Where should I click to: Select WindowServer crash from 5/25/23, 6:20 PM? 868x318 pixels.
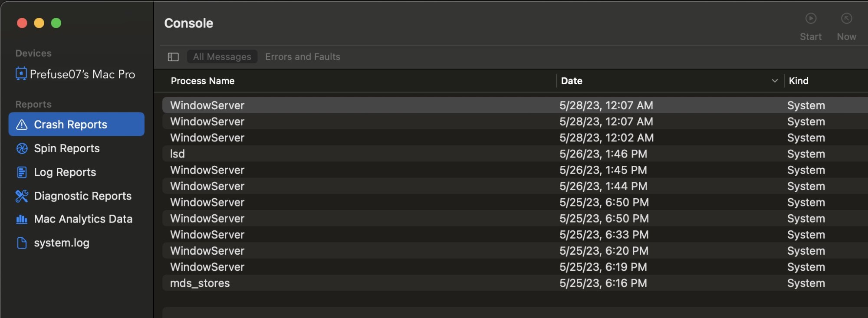click(515, 251)
